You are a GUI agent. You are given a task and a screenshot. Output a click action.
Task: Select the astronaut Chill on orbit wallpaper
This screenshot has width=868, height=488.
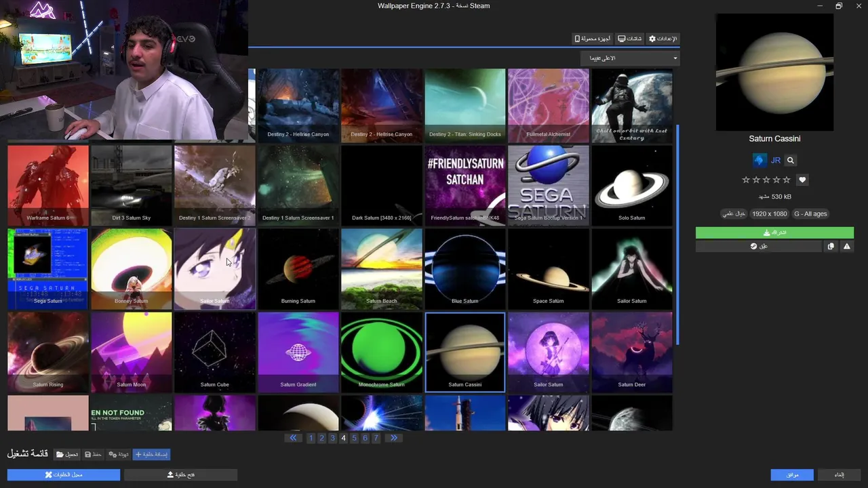pos(631,105)
